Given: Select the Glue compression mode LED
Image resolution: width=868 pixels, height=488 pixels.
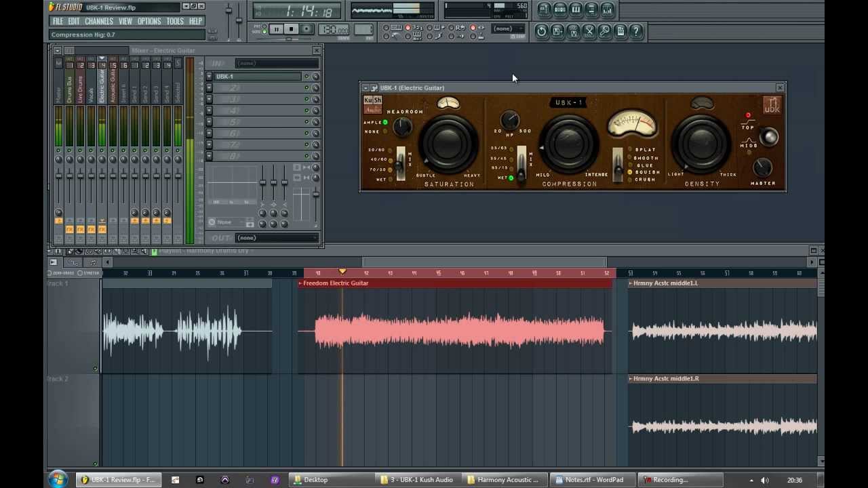Looking at the screenshot, I should coord(630,165).
